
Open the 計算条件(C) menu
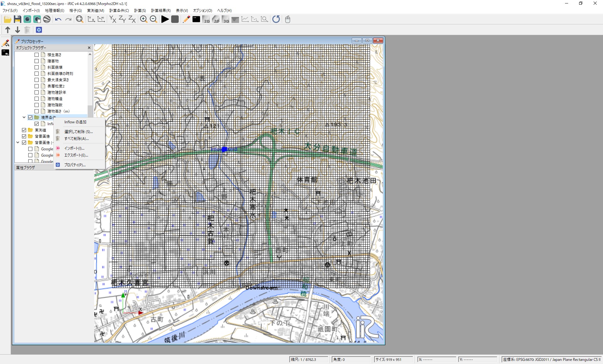tap(119, 10)
